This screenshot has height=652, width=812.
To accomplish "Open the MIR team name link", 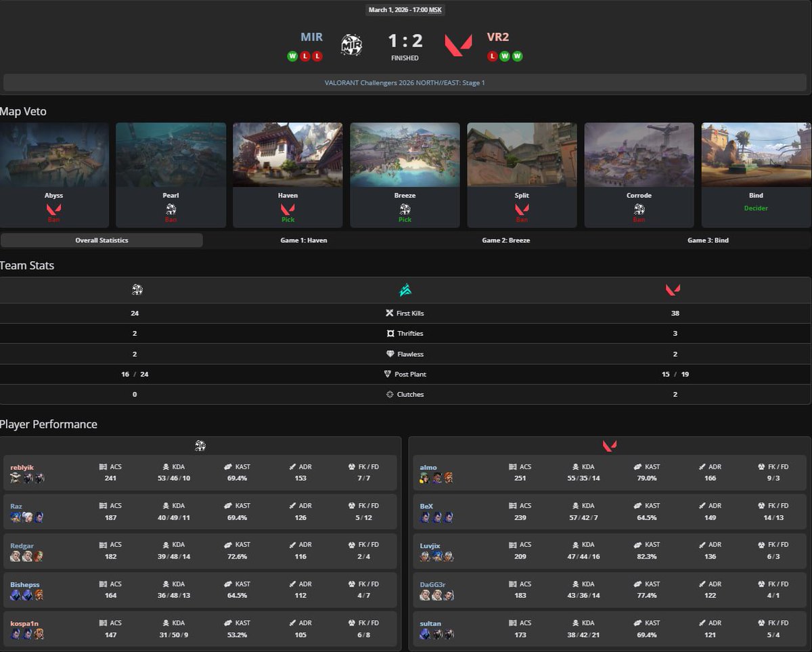I will click(311, 37).
